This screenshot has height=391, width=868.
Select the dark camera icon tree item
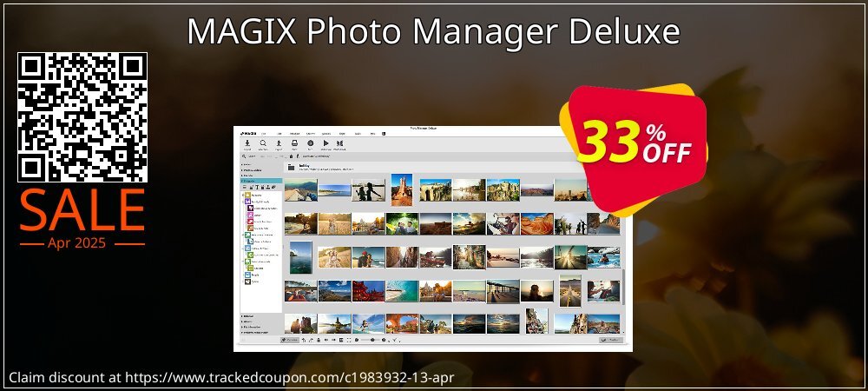248,282
